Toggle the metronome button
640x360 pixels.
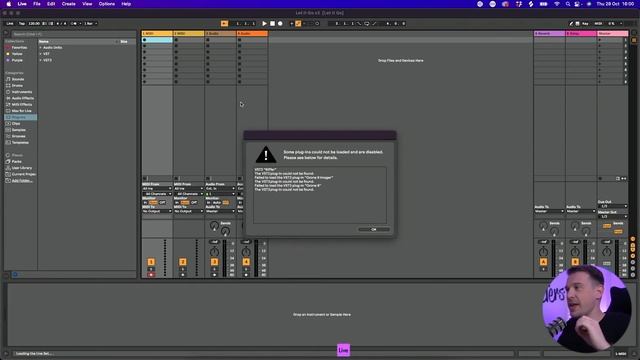75,24
